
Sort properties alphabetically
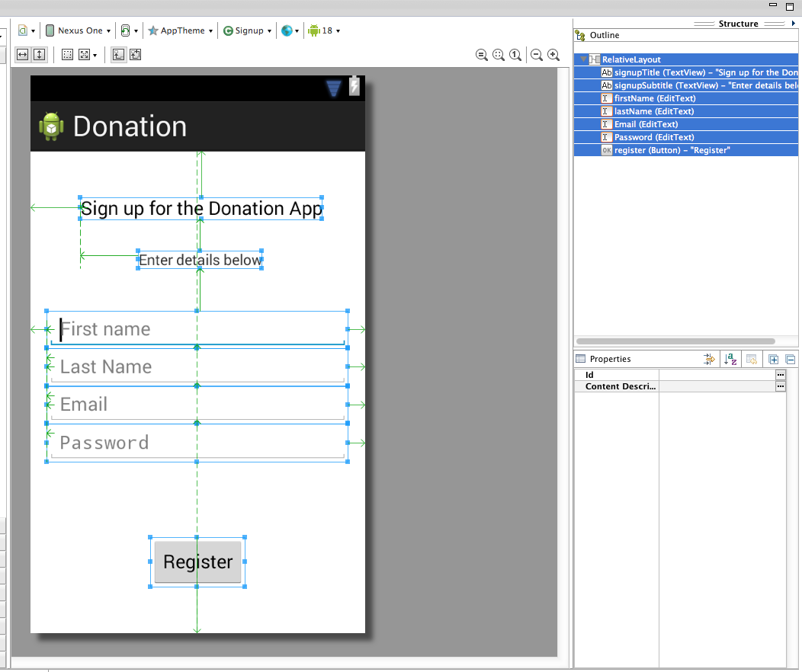730,360
